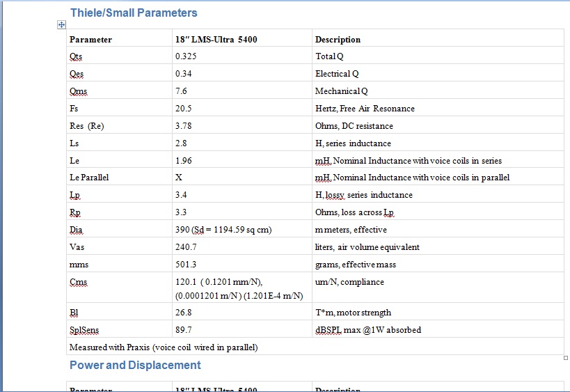The height and width of the screenshot is (392, 570).
Task: Click the value '89.7'
Action: 183,330
